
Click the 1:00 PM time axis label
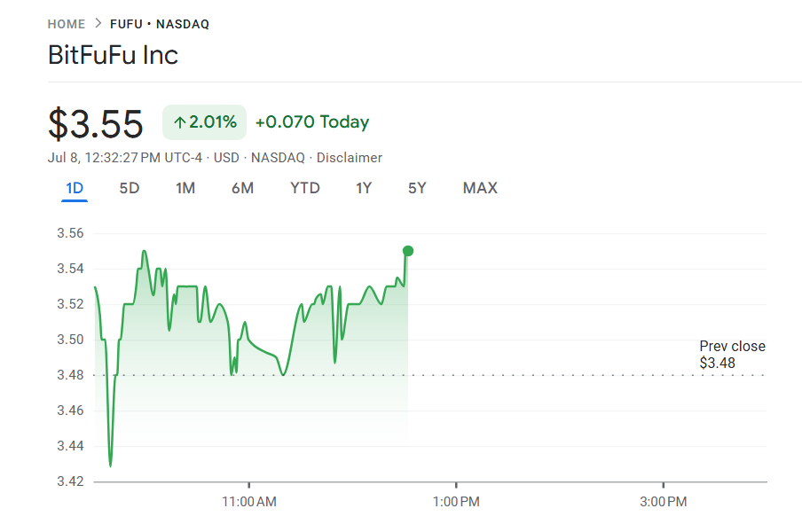click(x=456, y=502)
